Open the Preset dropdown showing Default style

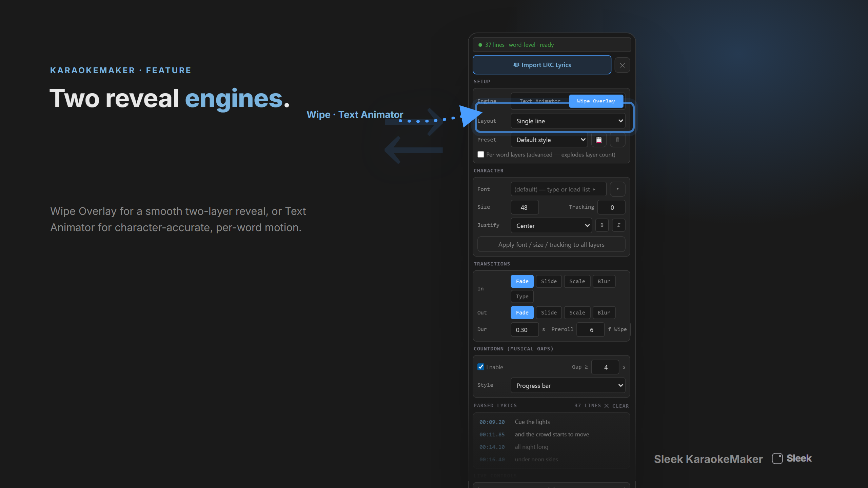[549, 140]
